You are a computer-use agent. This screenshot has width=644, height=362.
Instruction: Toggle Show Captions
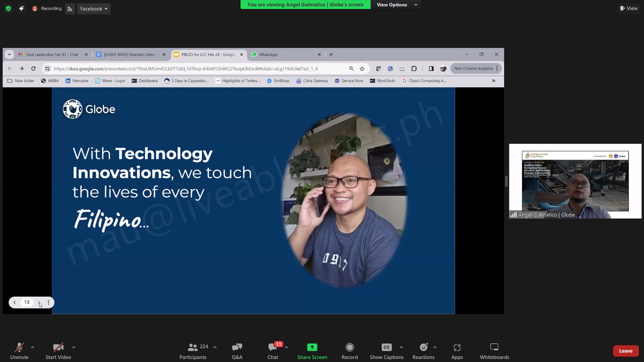387,351
